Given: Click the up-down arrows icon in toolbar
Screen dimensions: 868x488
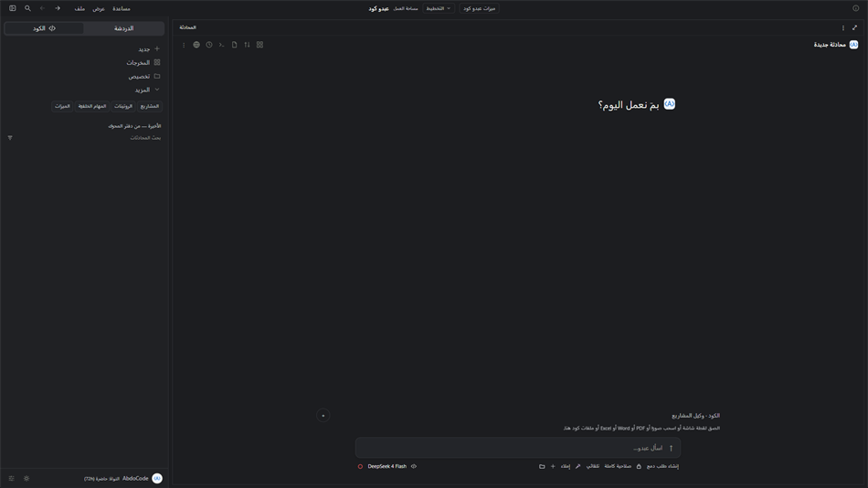Looking at the screenshot, I should 247,45.
